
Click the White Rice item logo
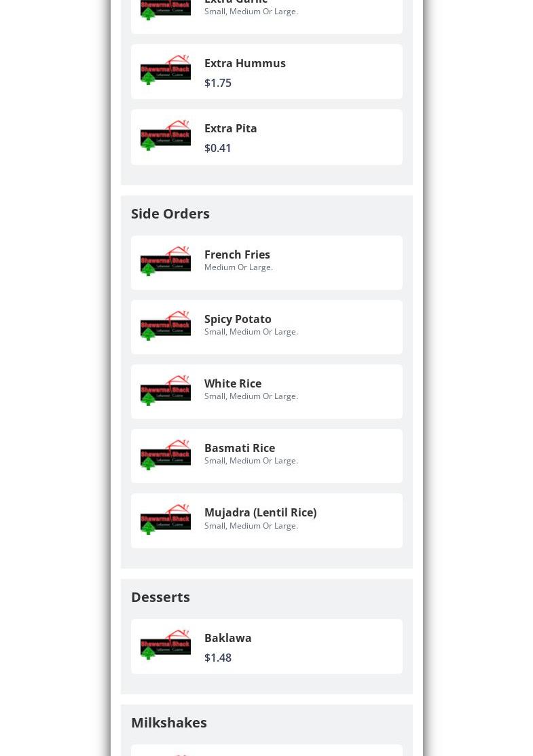(x=166, y=390)
